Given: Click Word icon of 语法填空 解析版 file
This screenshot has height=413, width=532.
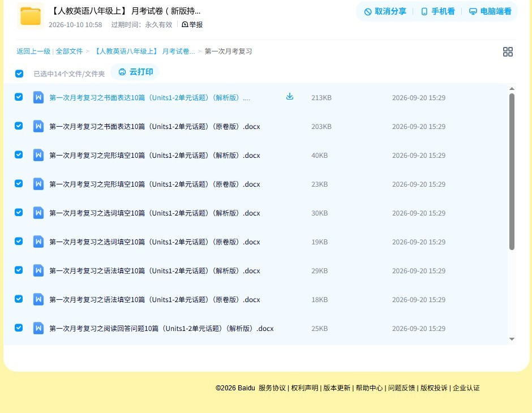Looking at the screenshot, I should point(38,270).
